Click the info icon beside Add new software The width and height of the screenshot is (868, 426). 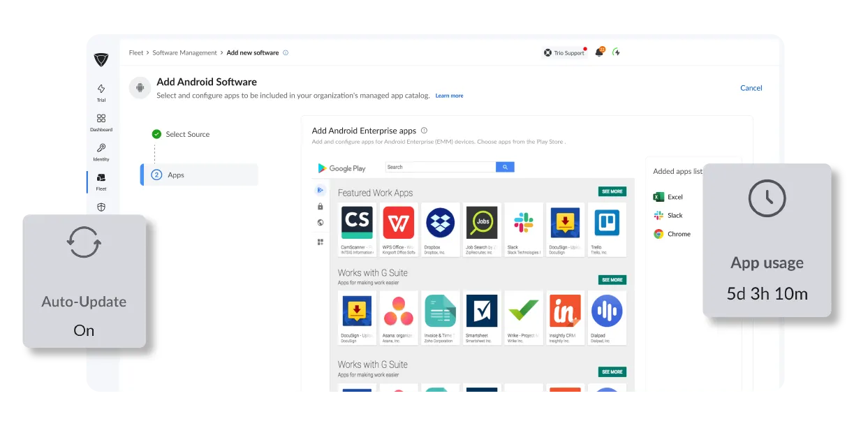[x=286, y=53]
